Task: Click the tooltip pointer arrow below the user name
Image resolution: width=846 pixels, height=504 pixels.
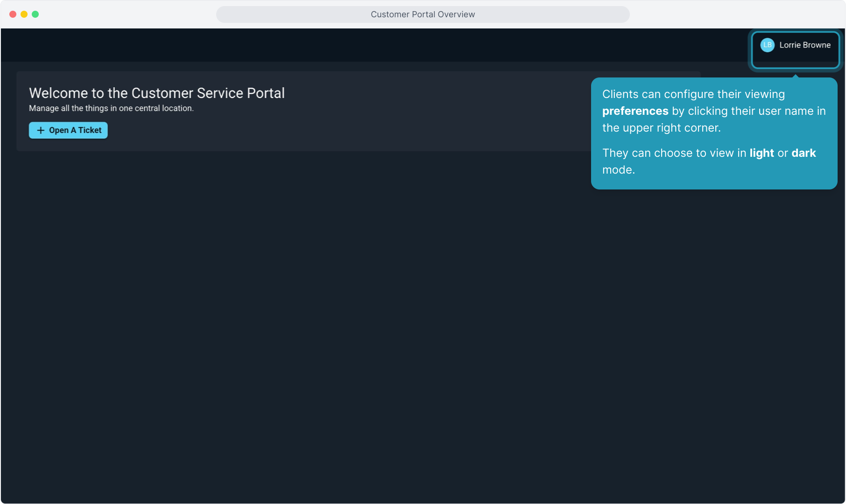Action: point(796,76)
